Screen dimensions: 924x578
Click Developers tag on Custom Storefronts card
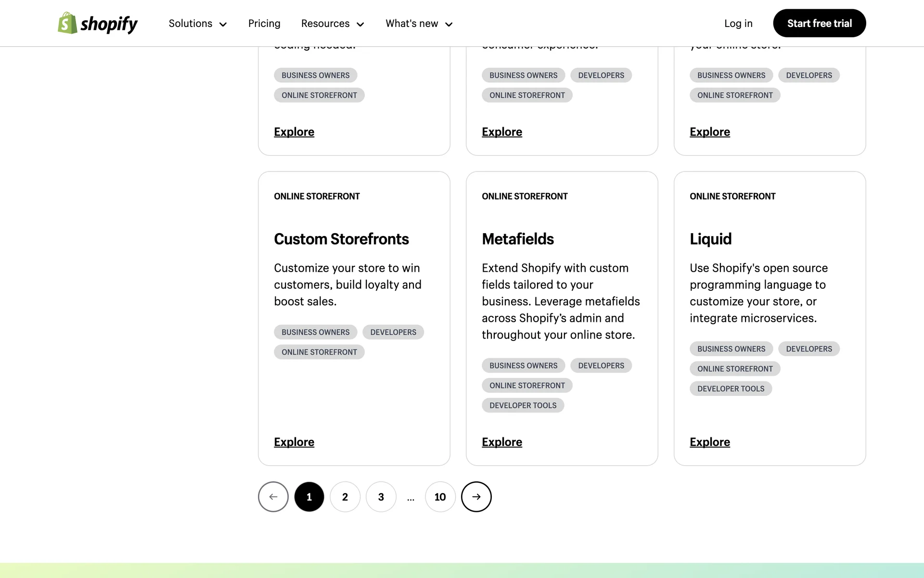pyautogui.click(x=393, y=332)
